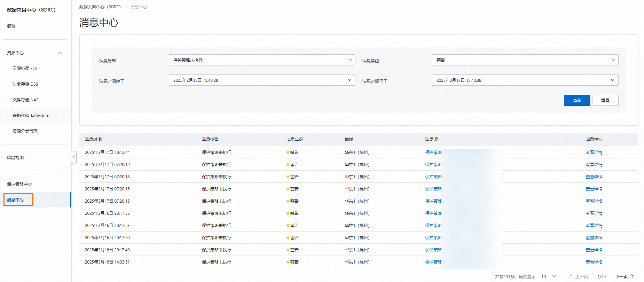The width and height of the screenshot is (644, 282).
Task: Open the 消息时间早于 date picker
Action: tap(525, 80)
